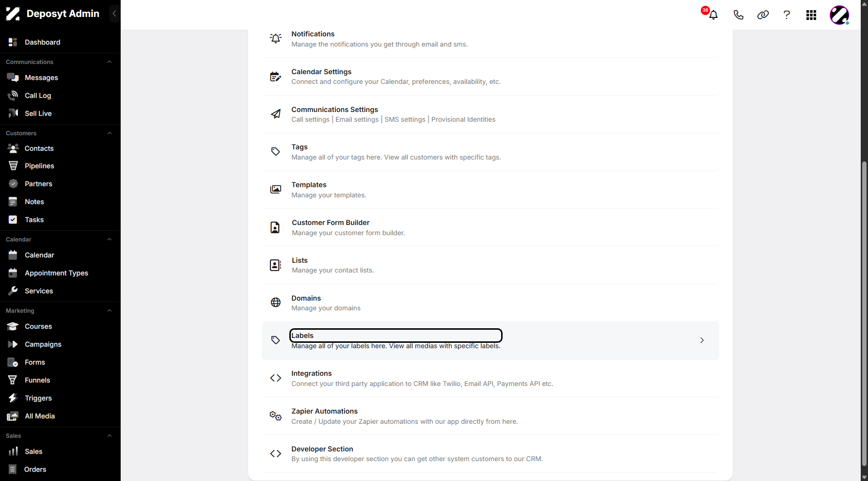Open Provisional Identities link
The height and width of the screenshot is (481, 868).
click(x=463, y=120)
